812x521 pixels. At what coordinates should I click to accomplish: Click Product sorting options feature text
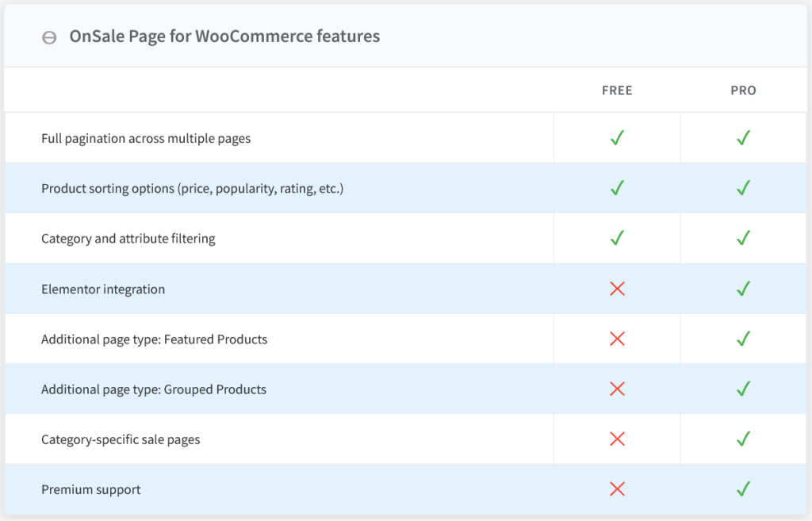point(192,189)
